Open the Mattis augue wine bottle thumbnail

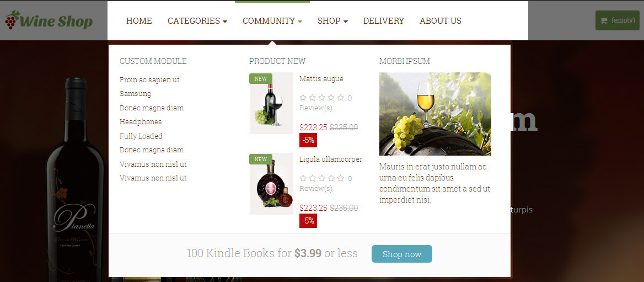point(271,103)
